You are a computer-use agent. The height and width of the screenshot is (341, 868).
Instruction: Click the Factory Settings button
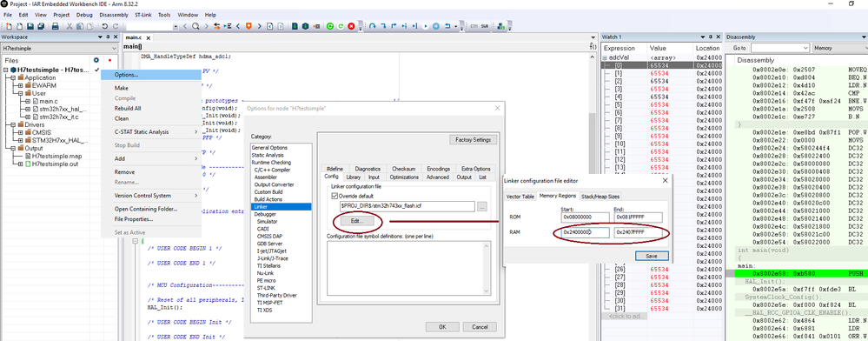[x=473, y=140]
